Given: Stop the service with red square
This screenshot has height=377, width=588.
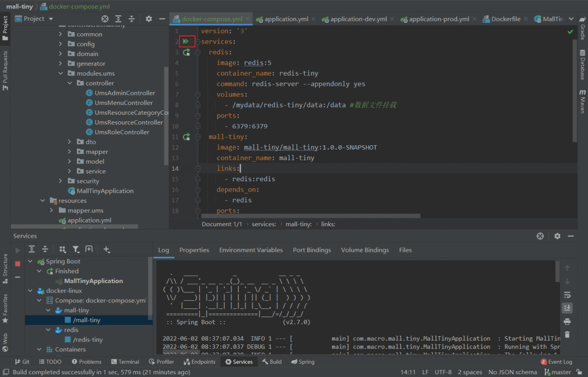Looking at the screenshot, I should pyautogui.click(x=17, y=264).
